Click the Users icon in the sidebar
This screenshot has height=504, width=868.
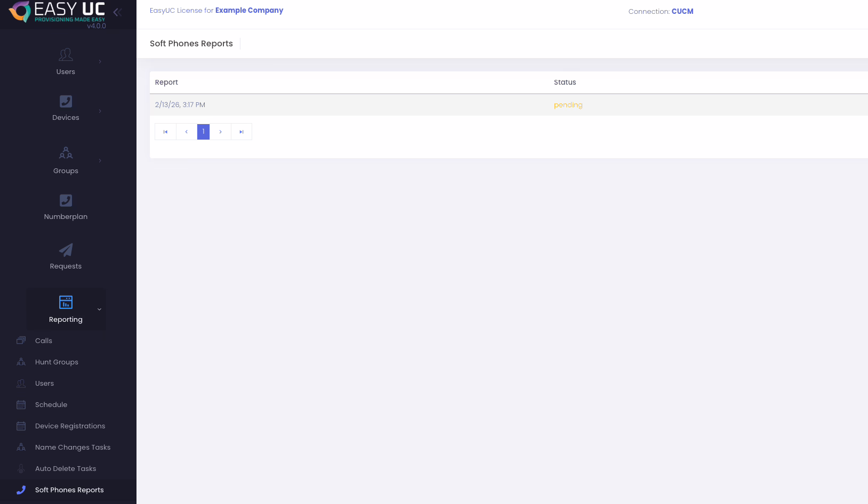tap(66, 55)
